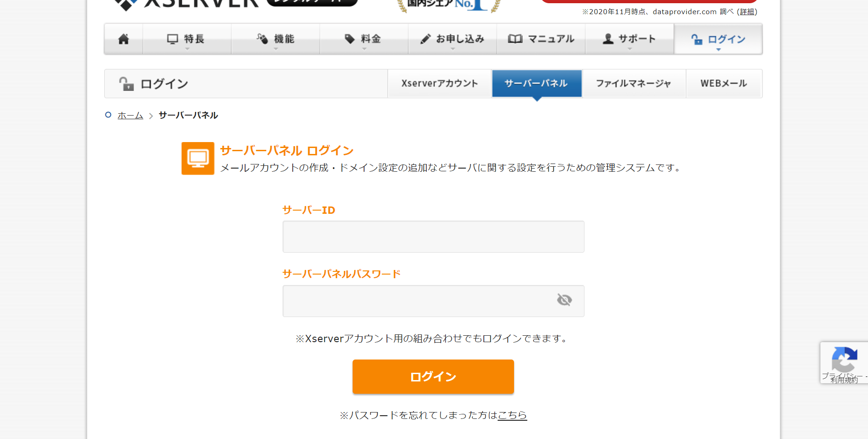Screen dimensions: 868x439
Task: Follow the ホーム breadcrumb link
Action: click(130, 116)
